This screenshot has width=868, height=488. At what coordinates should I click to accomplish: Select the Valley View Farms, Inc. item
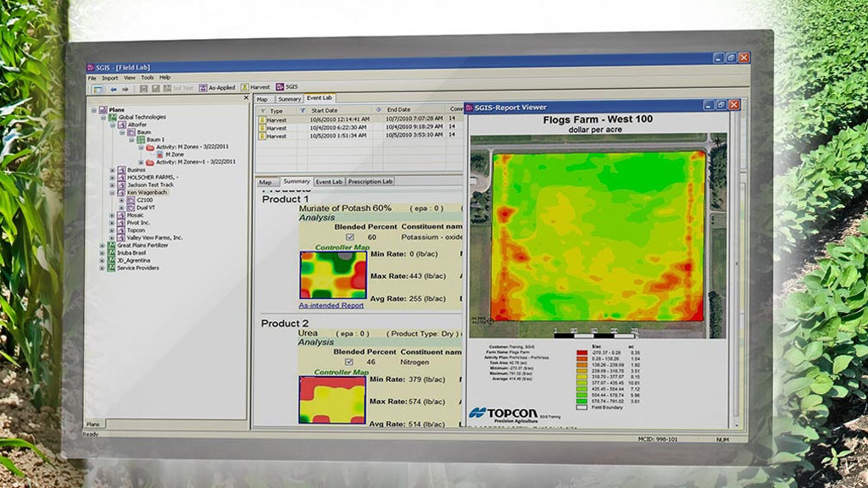pyautogui.click(x=154, y=238)
